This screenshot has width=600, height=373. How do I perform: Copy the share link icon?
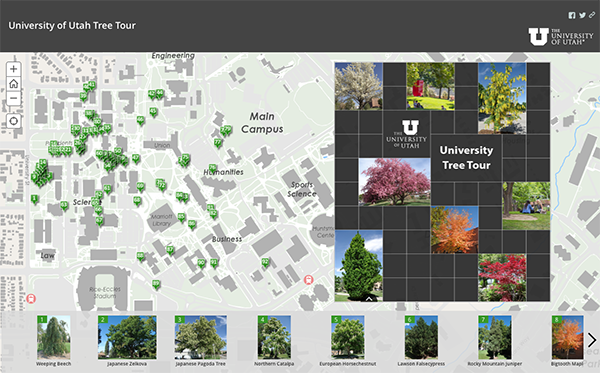(x=592, y=15)
